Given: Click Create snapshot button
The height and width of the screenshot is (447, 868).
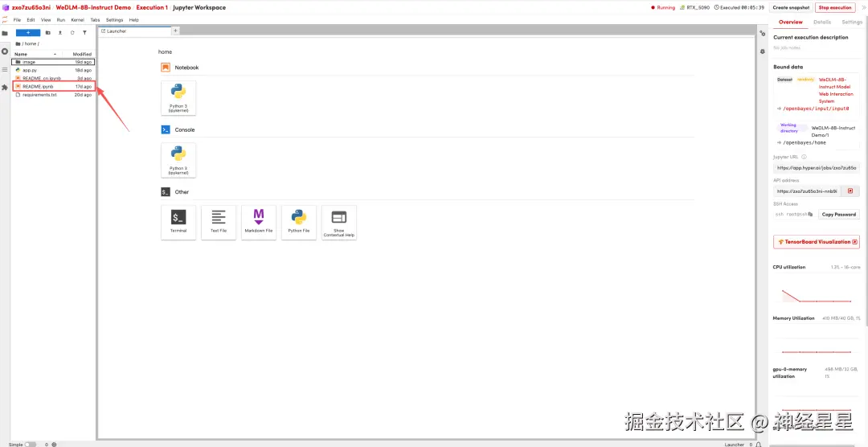Looking at the screenshot, I should point(791,8).
